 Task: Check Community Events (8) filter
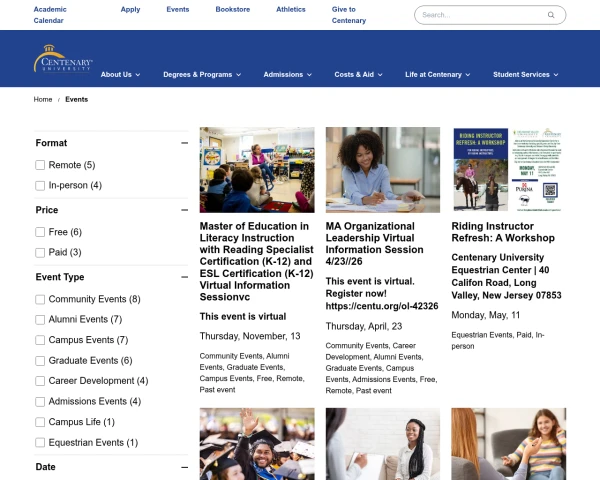[40, 299]
